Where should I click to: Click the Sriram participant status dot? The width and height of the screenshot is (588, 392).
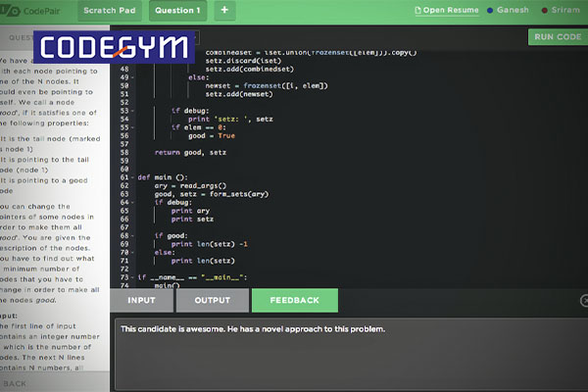pos(543,11)
